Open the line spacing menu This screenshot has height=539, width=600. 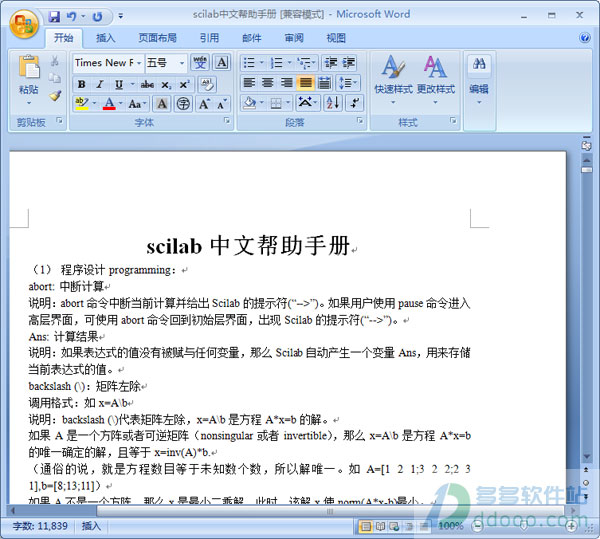(347, 82)
